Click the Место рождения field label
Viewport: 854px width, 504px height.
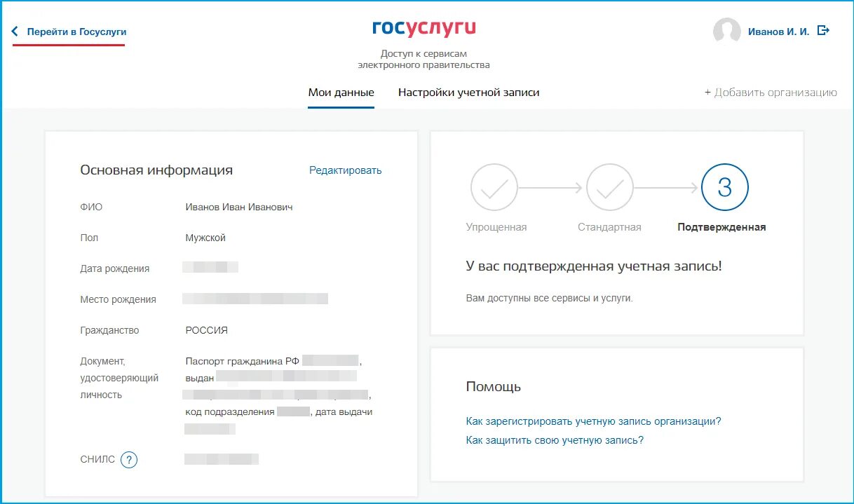[x=118, y=300]
